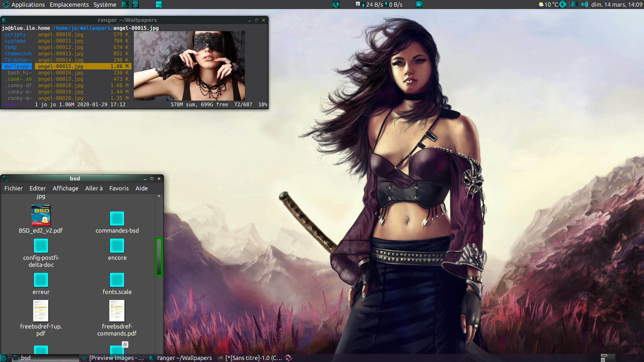Open Aide menu in bsd window
The image size is (644, 362).
coord(142,188)
